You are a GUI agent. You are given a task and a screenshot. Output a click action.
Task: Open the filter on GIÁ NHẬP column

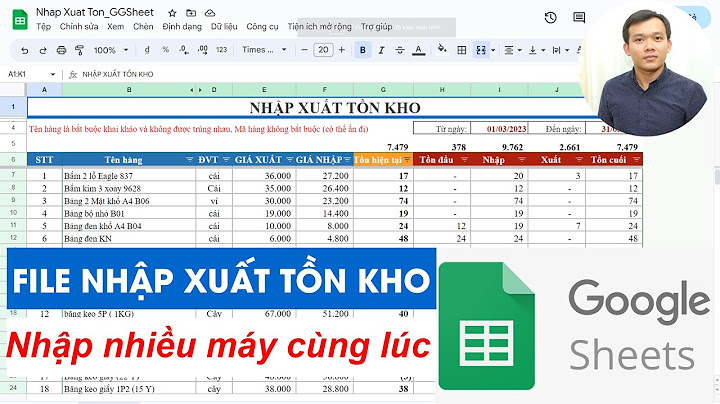[x=347, y=160]
